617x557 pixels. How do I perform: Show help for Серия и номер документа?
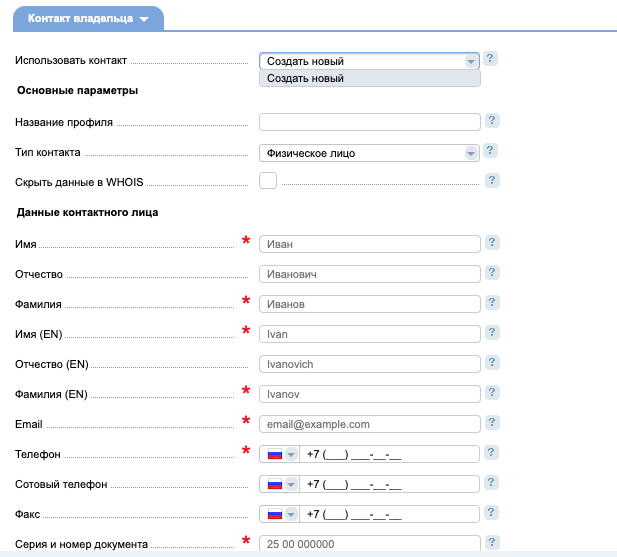click(492, 543)
